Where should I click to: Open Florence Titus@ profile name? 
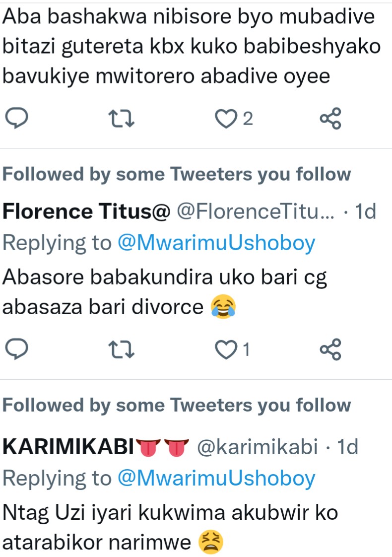point(86,212)
